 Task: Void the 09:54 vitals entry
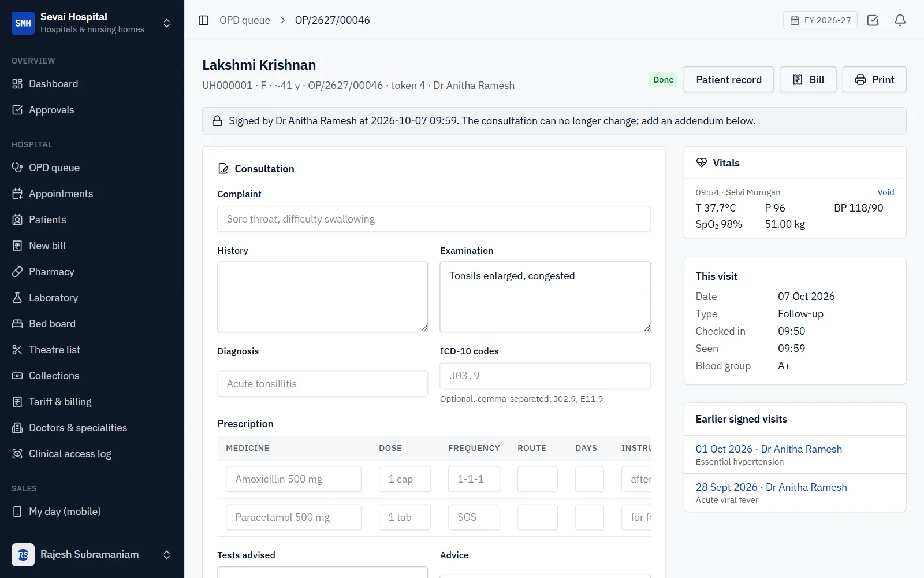pos(885,192)
